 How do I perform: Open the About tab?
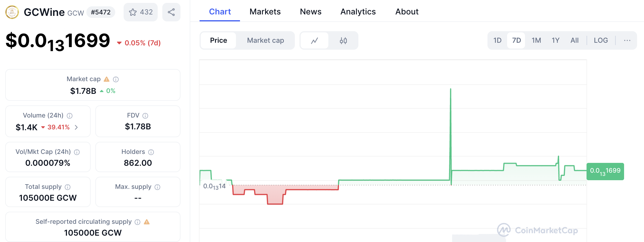(407, 12)
